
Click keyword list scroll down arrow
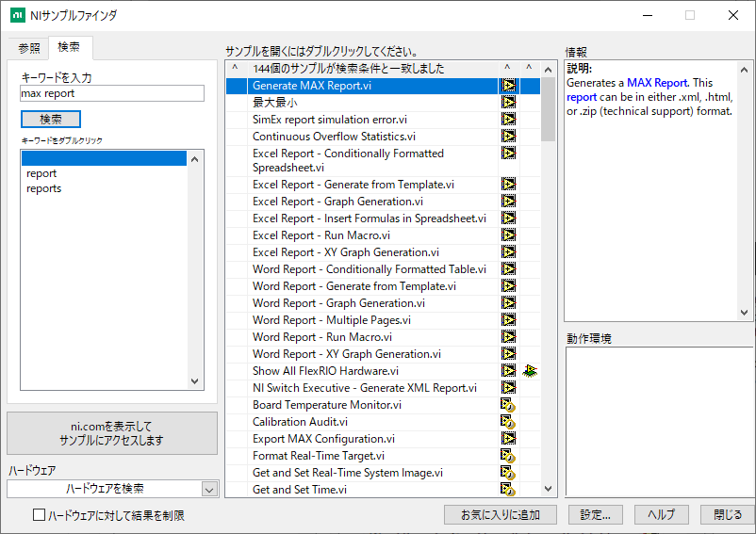tap(195, 380)
